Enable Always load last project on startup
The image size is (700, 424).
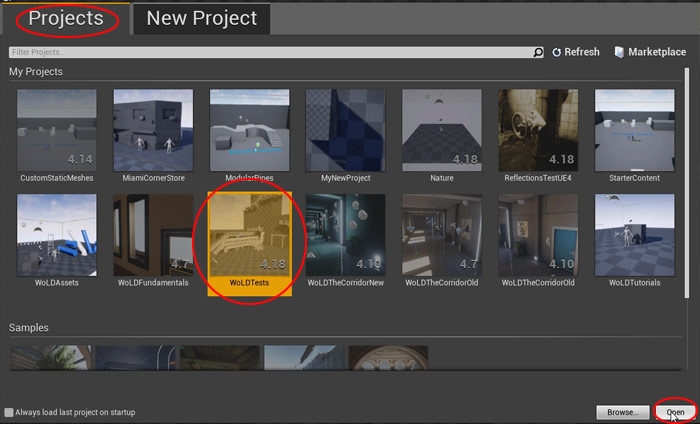tap(10, 412)
